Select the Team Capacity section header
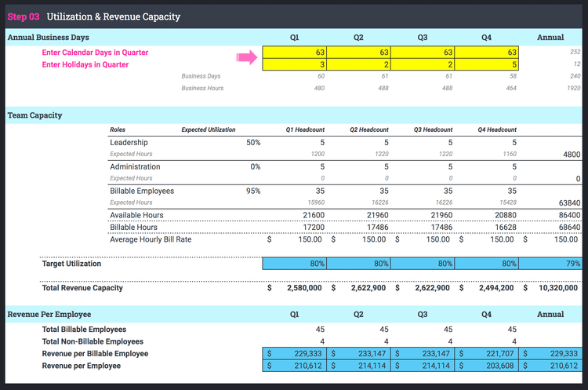This screenshot has height=390, width=588. coord(34,115)
